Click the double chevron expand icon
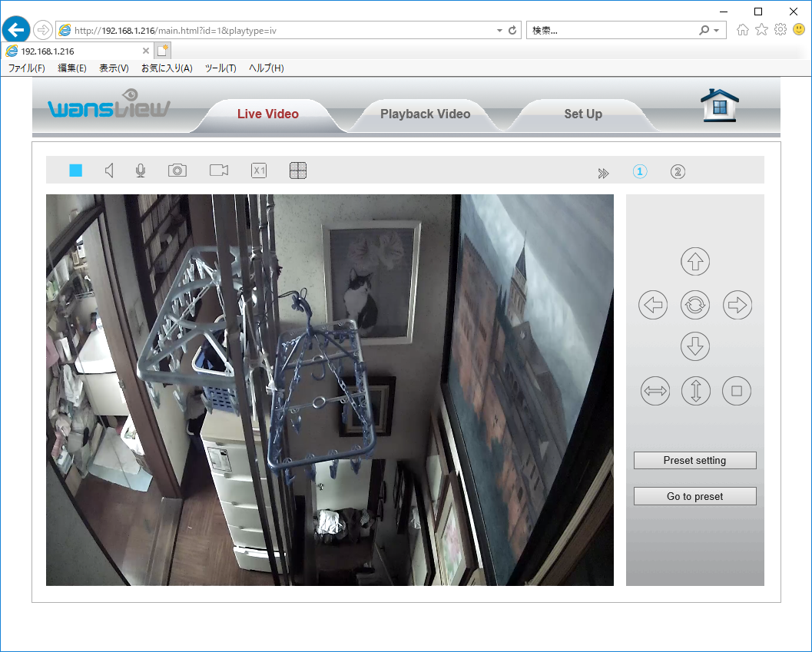 pyautogui.click(x=603, y=174)
